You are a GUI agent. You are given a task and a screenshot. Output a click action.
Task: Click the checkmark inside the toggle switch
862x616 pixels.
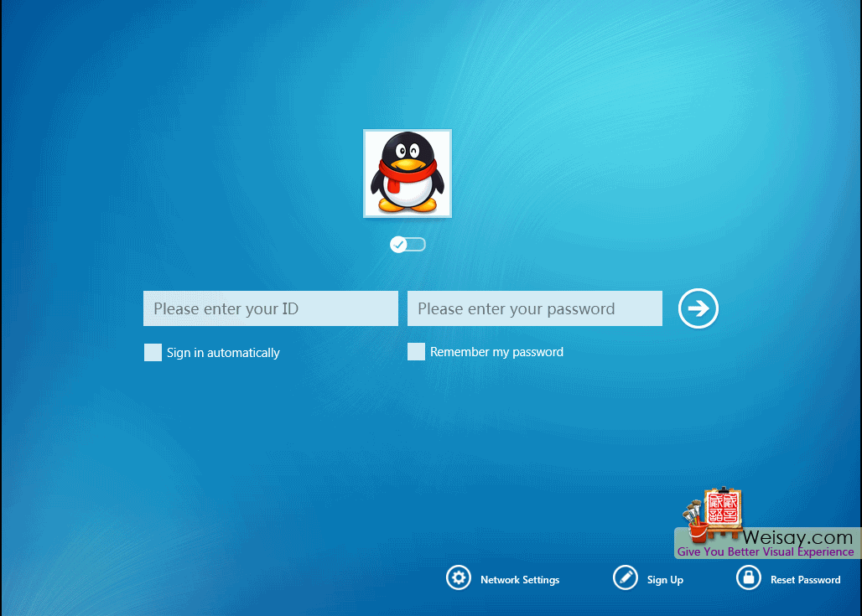(x=398, y=244)
